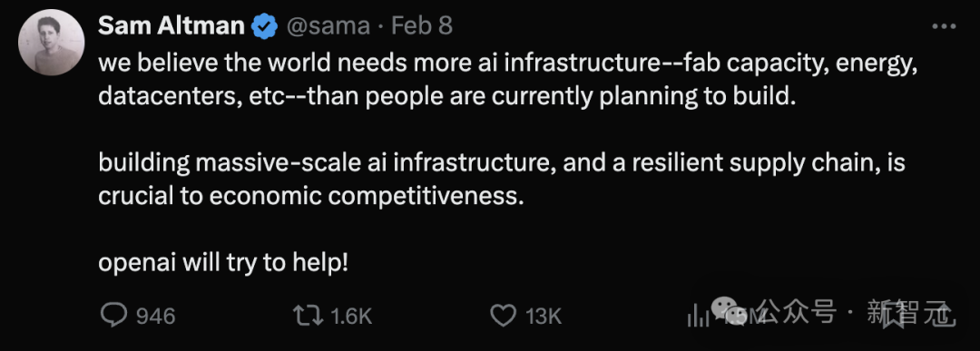Like the tweet with the heart icon
The image size is (980, 351).
point(503,316)
